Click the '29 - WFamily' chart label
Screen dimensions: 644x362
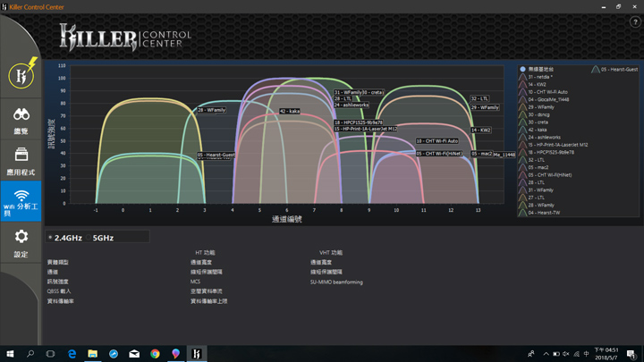(x=485, y=107)
